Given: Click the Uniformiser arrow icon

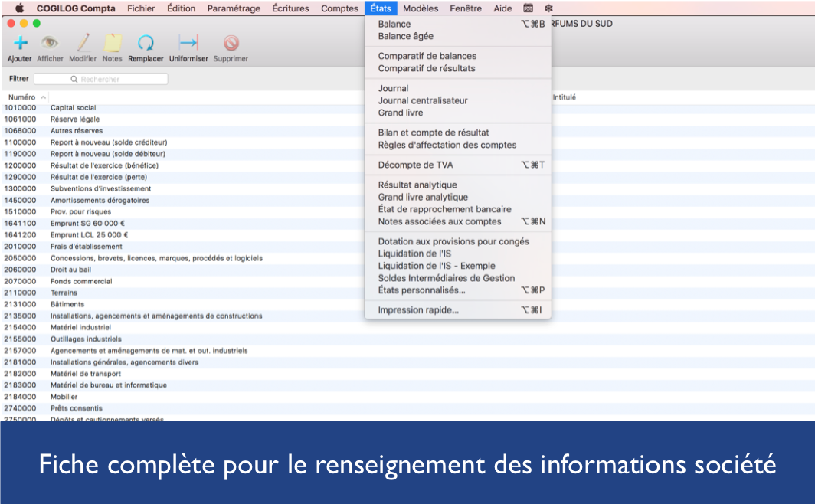Looking at the screenshot, I should pyautogui.click(x=188, y=43).
